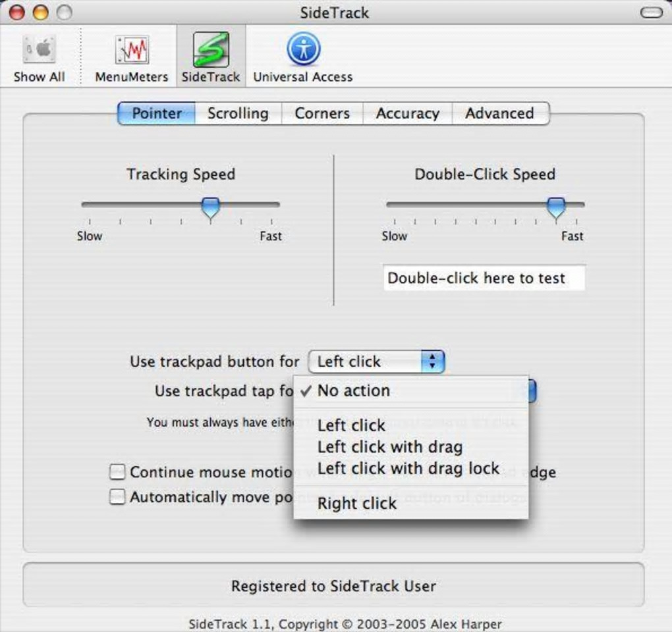Image resolution: width=672 pixels, height=632 pixels.
Task: Open the MenuMeters preference pane icon
Action: [132, 58]
